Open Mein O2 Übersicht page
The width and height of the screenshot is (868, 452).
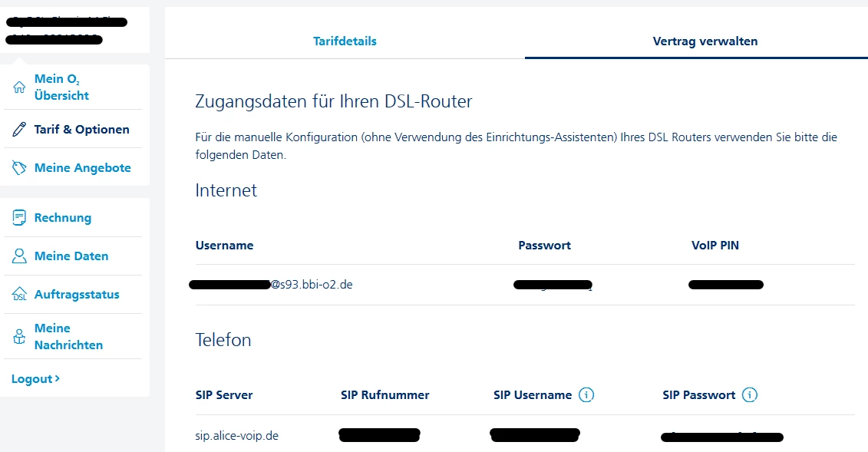tap(61, 87)
